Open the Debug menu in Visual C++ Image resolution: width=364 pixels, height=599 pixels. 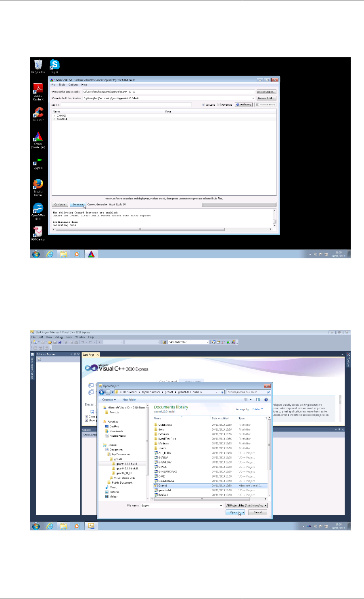click(x=59, y=337)
